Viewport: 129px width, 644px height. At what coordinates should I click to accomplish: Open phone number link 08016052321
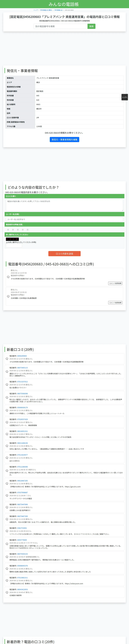coord(23,431)
